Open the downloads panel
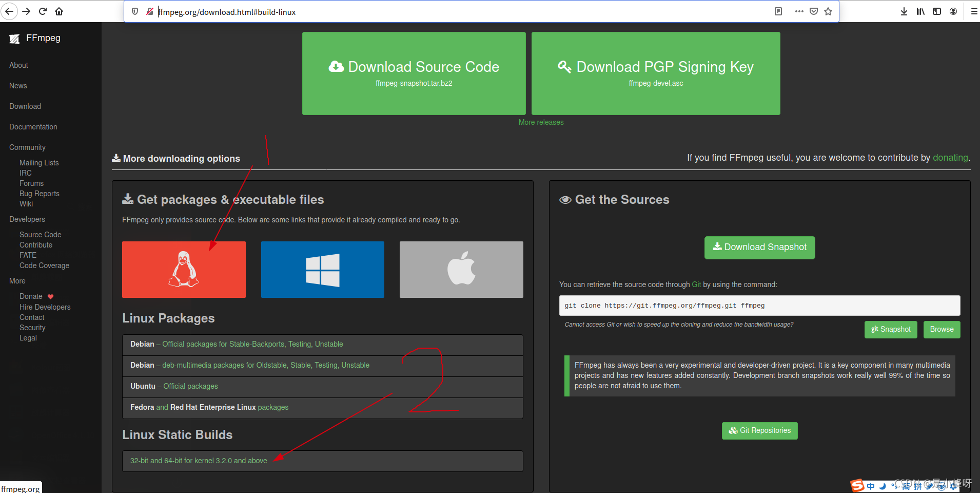This screenshot has height=493, width=980. (x=904, y=11)
